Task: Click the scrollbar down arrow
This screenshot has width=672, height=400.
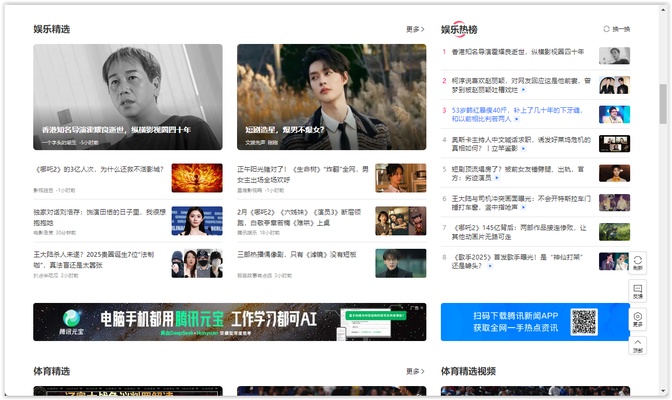Action: tap(663, 391)
